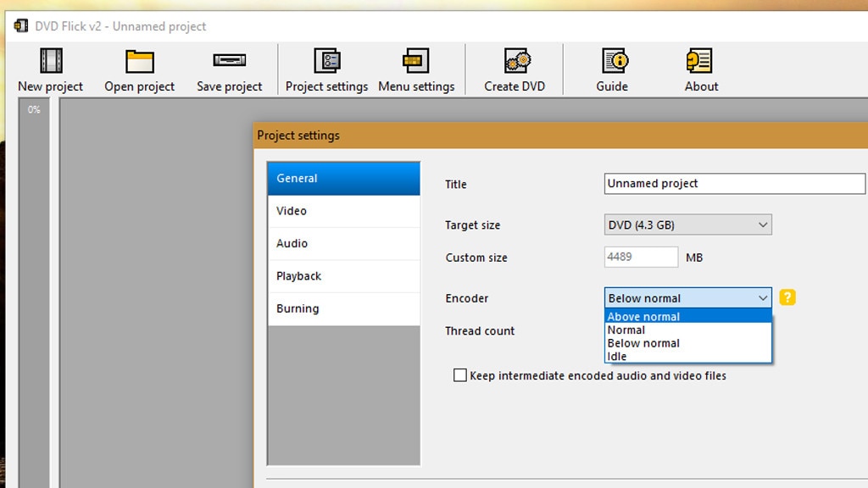868x488 pixels.
Task: Click the New project toolbar label
Action: coord(50,86)
